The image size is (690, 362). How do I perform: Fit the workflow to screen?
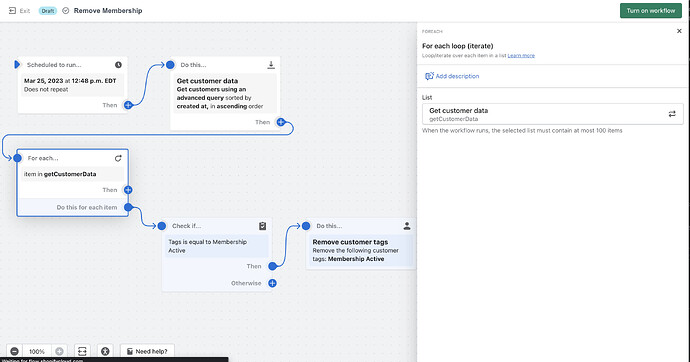pos(82,351)
